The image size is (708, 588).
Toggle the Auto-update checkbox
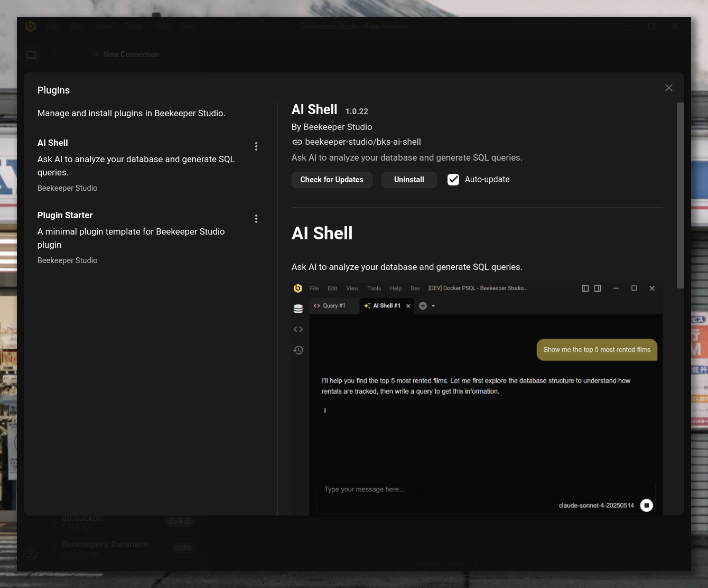(x=453, y=180)
